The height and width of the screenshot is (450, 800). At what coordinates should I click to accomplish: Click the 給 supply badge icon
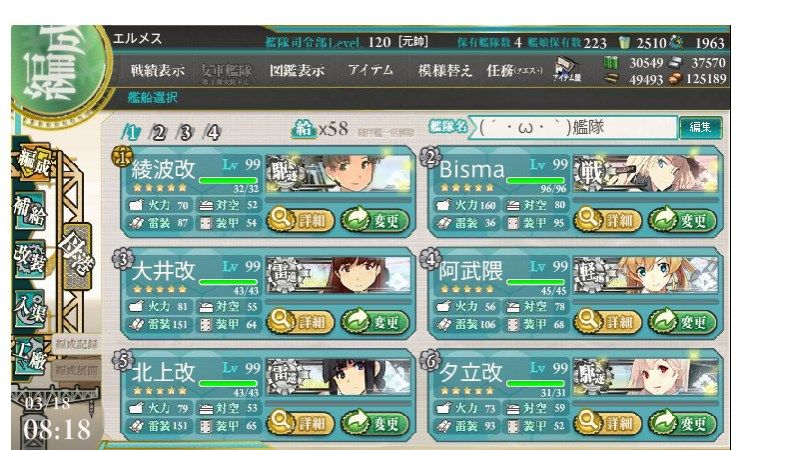tap(304, 129)
